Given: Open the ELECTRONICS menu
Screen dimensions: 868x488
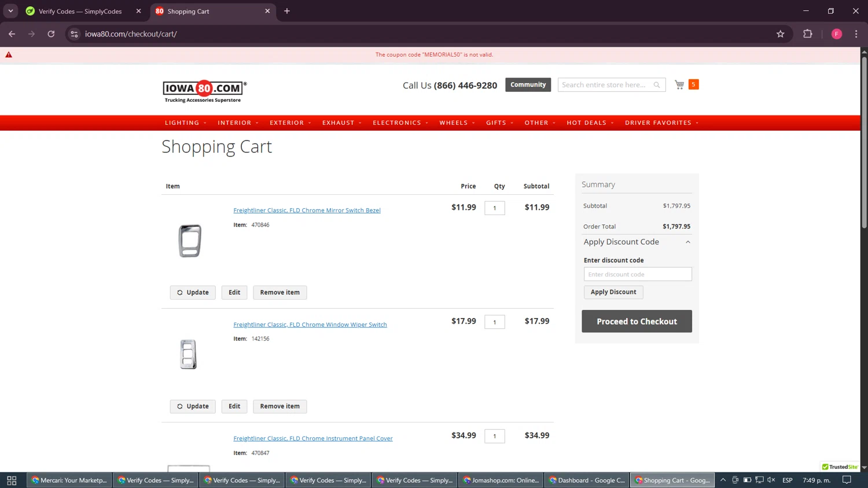Looking at the screenshot, I should click(400, 123).
